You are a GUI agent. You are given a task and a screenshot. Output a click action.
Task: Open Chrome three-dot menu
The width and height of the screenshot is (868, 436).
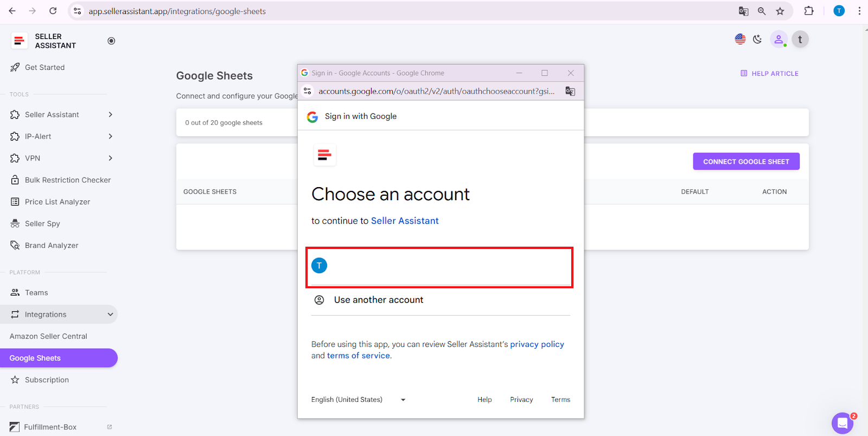(859, 11)
